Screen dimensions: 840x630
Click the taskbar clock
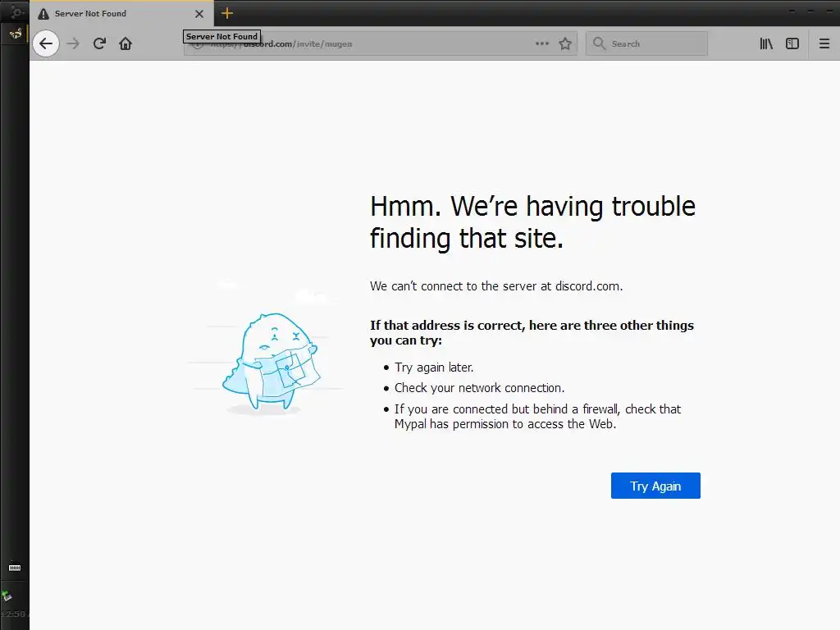coord(14,614)
